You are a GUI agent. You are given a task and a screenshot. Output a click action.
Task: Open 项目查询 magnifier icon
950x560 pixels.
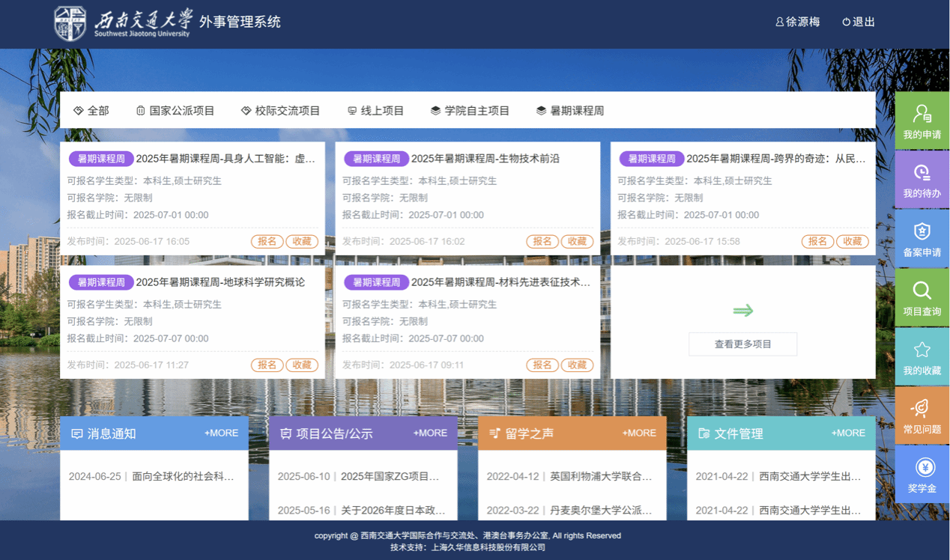pos(922,291)
